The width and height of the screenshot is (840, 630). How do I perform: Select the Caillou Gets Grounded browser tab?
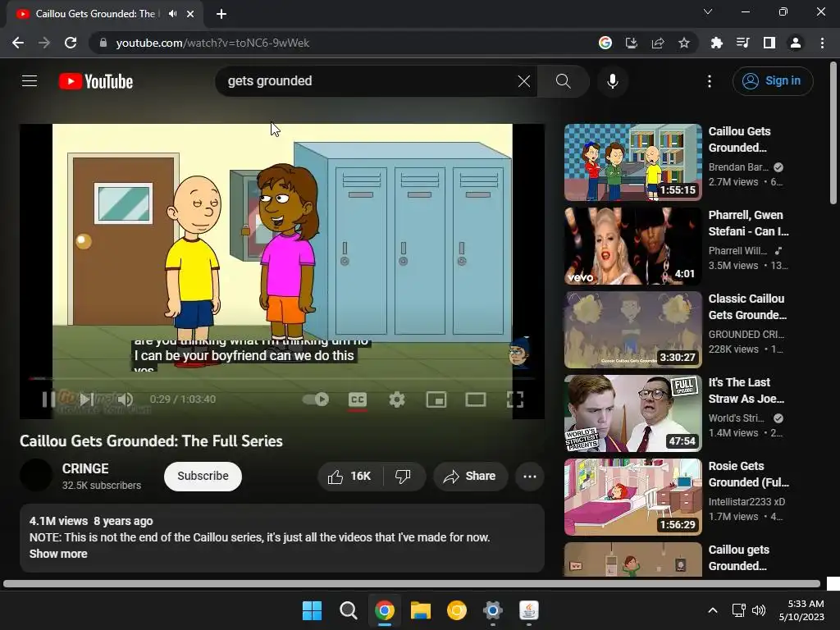coord(105,14)
